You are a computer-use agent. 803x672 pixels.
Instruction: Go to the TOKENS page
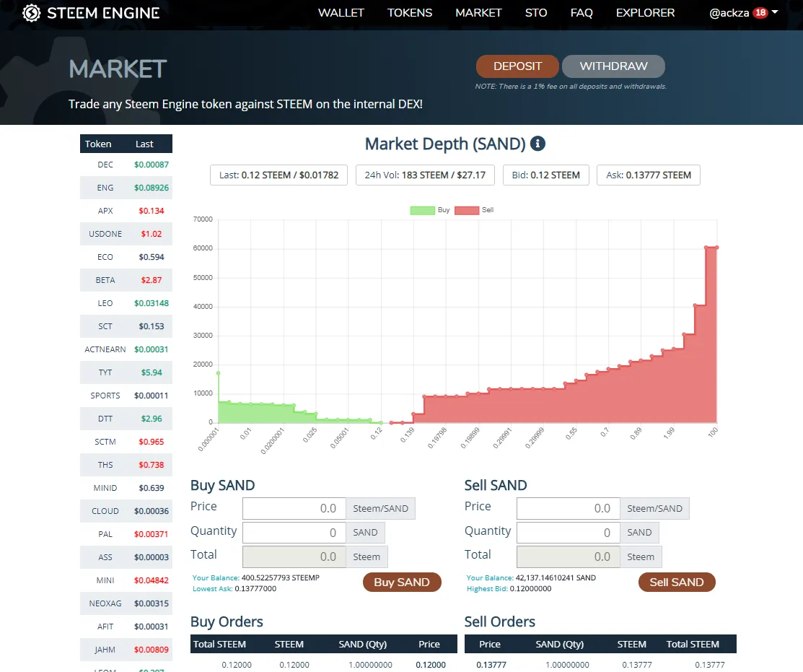coord(410,13)
